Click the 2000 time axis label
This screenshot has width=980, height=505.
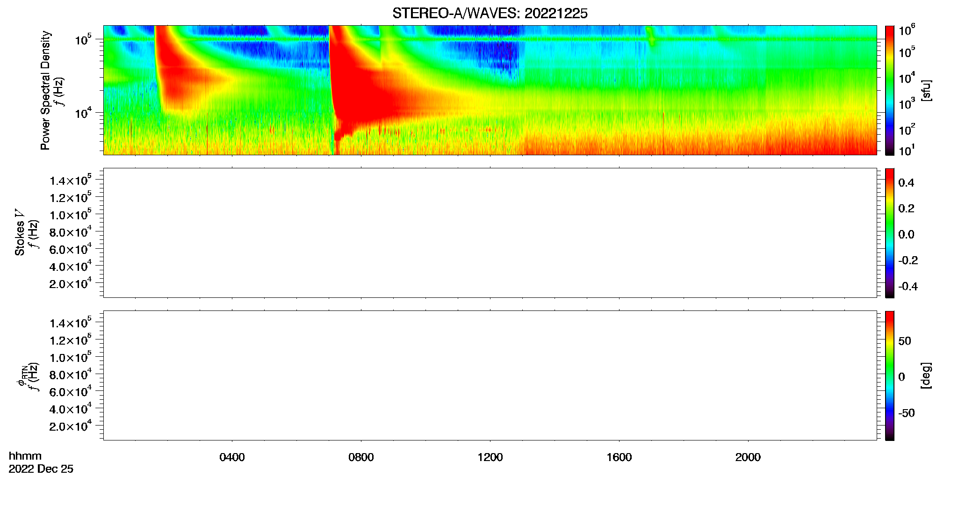coord(748,457)
